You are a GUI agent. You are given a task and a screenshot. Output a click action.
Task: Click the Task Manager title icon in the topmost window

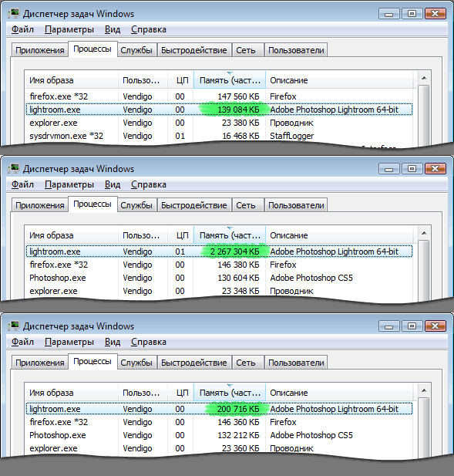pos(14,13)
